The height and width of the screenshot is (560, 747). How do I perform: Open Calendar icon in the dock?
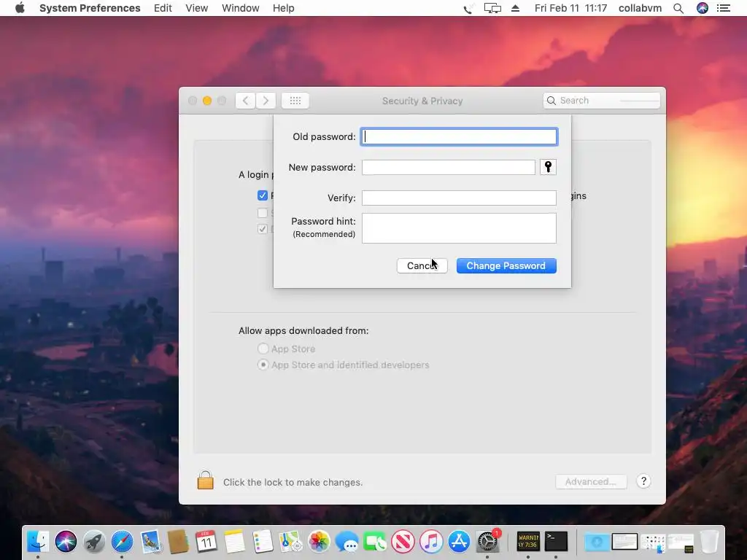coord(206,542)
